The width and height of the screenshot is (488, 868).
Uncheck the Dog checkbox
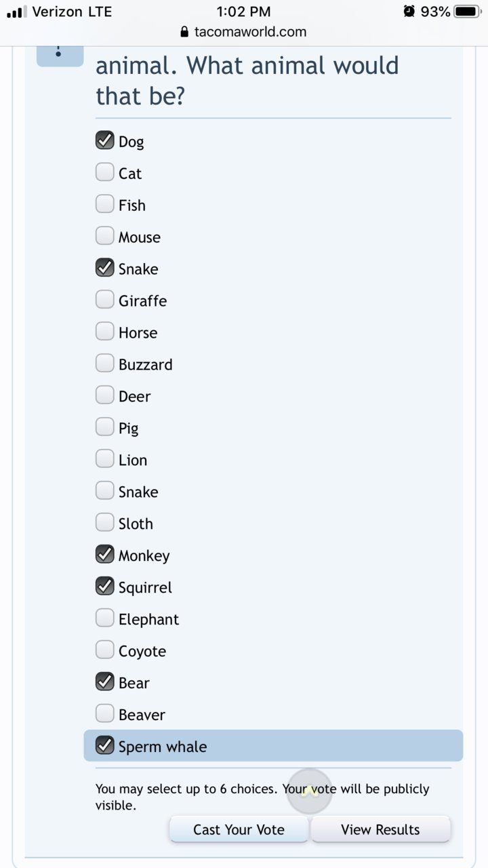tap(104, 140)
